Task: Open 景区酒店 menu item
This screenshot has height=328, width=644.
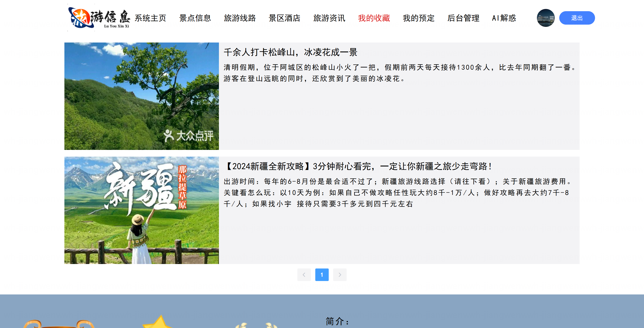Action: point(284,18)
